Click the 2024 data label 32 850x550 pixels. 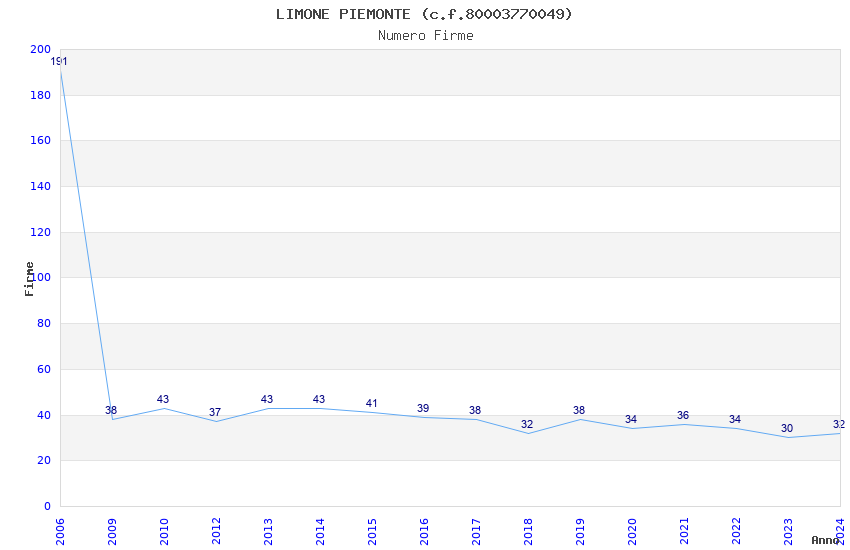839,424
